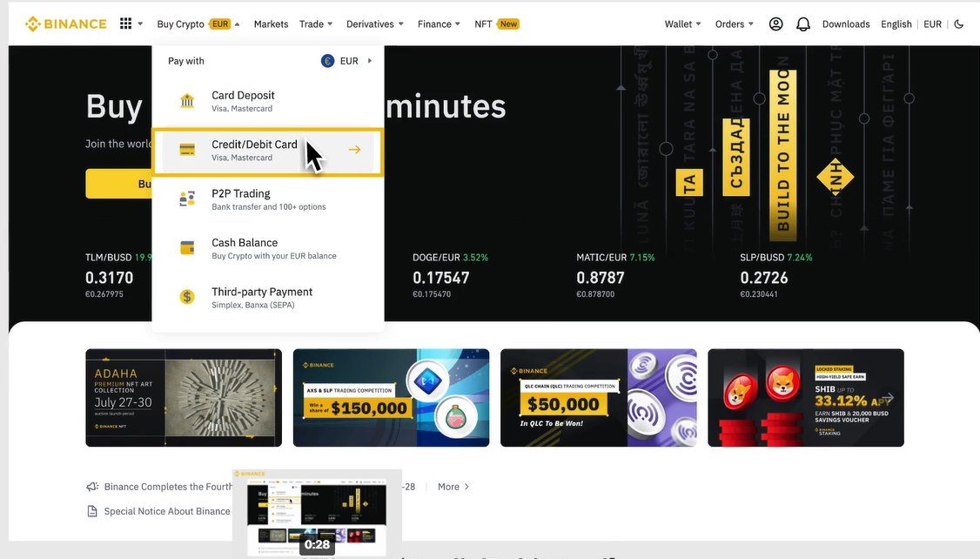Click the euro symbol icon in Pay with
980x559 pixels.
[327, 61]
